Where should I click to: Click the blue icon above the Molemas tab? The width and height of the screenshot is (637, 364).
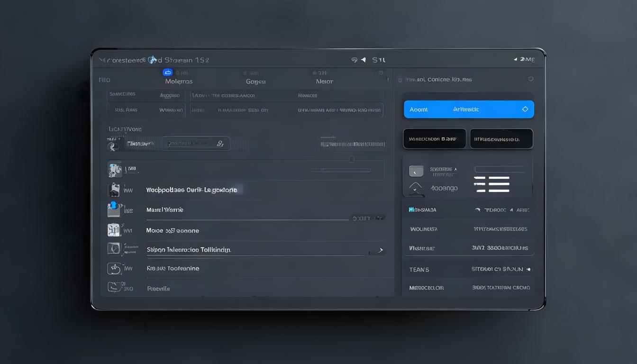tap(167, 73)
